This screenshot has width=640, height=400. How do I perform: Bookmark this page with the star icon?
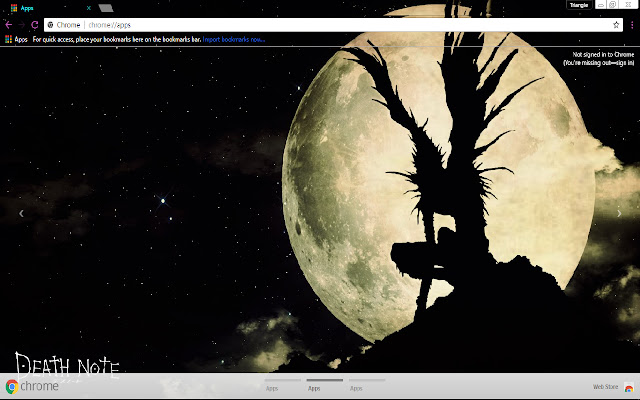click(615, 23)
